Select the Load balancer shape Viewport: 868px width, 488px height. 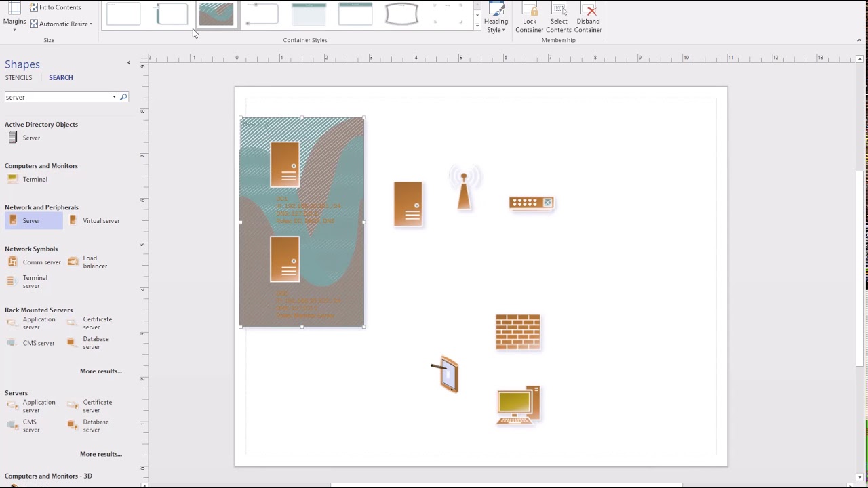tap(87, 262)
